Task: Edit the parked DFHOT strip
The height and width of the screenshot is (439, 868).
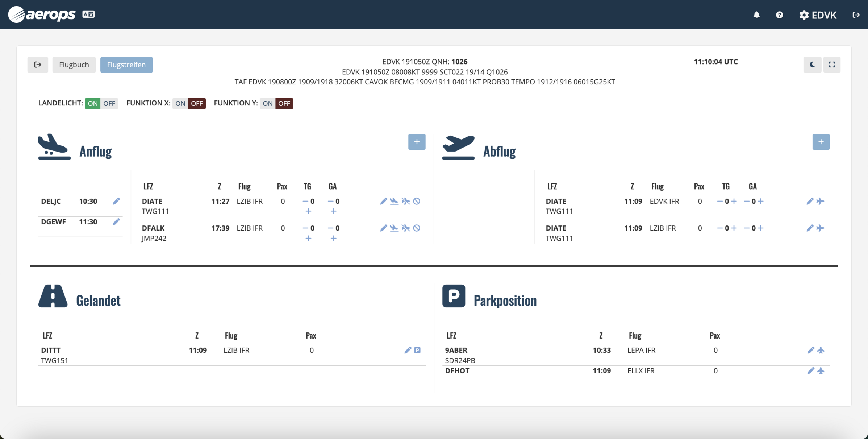Action: click(811, 370)
